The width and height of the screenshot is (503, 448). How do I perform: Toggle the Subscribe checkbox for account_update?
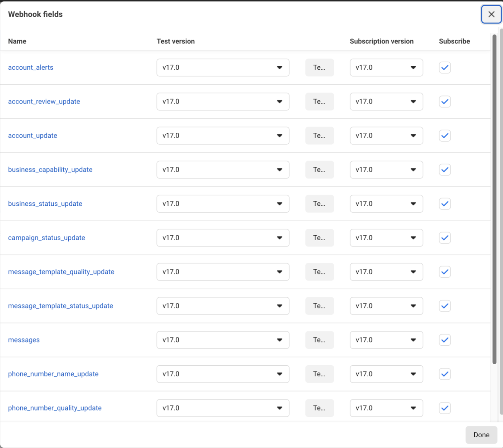[444, 135]
